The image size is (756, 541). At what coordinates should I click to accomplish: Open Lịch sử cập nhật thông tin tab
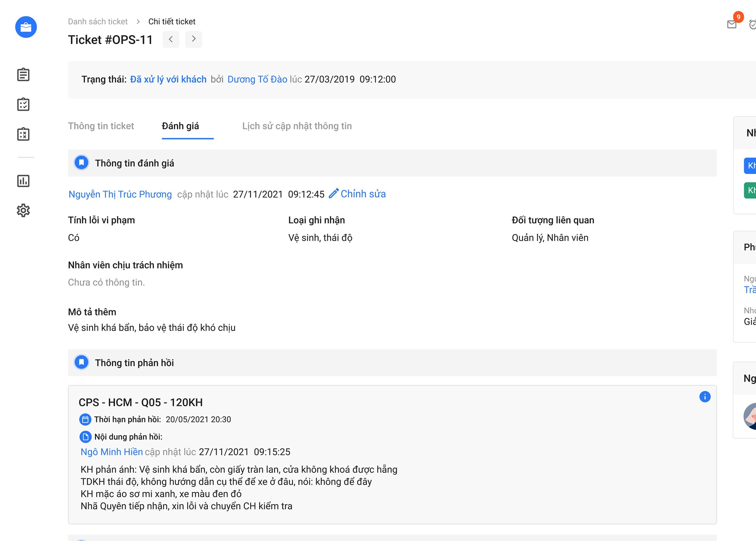(x=297, y=126)
